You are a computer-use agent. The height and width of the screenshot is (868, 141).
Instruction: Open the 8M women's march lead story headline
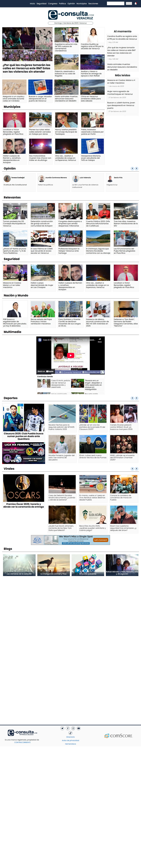[x=27, y=68]
